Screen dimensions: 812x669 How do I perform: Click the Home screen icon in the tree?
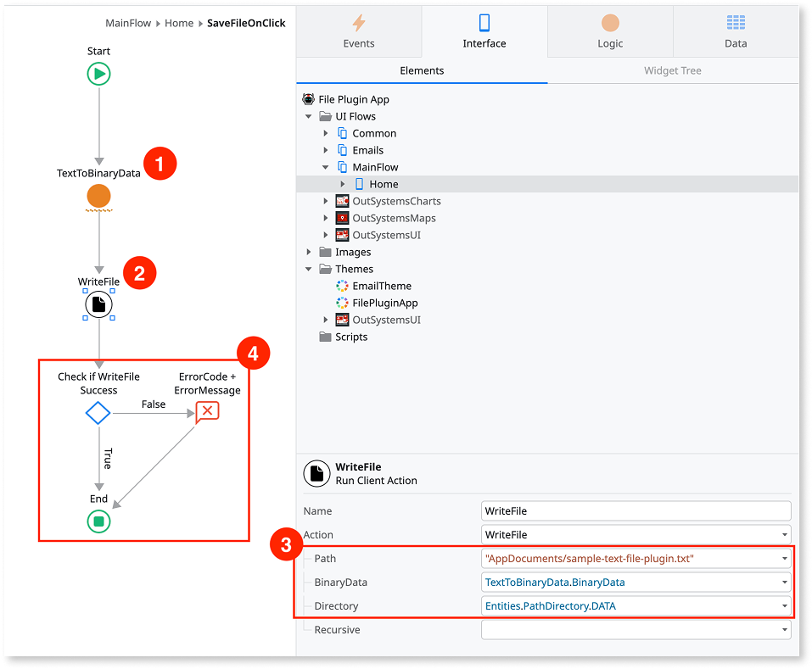[360, 184]
